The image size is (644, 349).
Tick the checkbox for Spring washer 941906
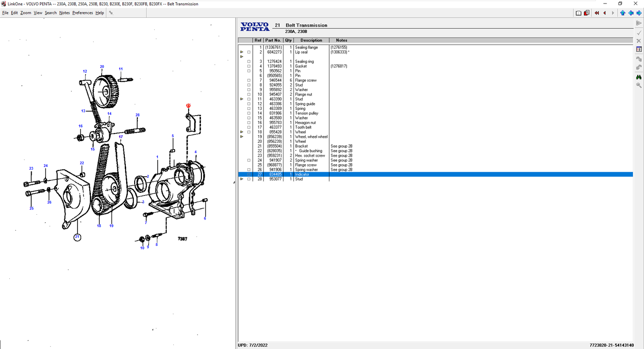click(x=249, y=170)
